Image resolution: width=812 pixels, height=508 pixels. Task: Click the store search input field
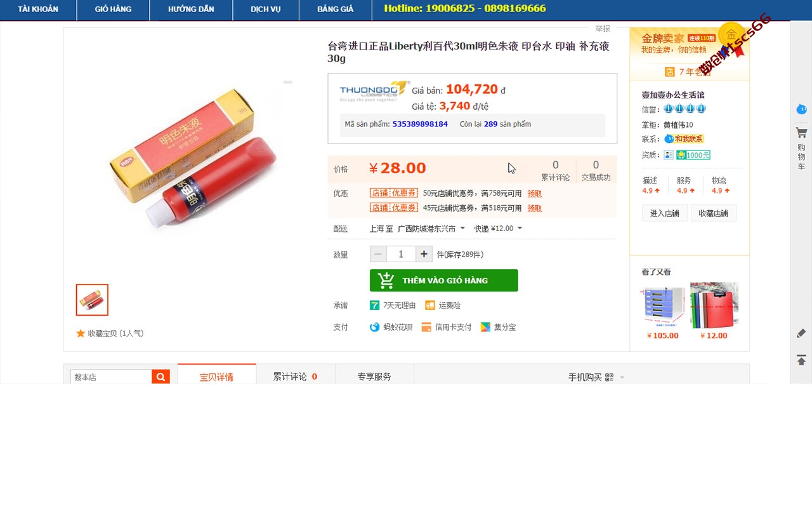[x=111, y=377]
